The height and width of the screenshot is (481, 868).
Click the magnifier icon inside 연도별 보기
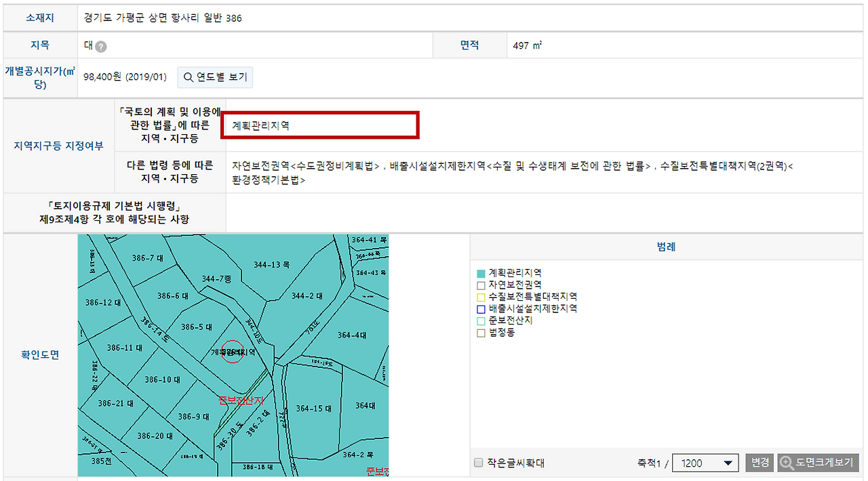(189, 77)
